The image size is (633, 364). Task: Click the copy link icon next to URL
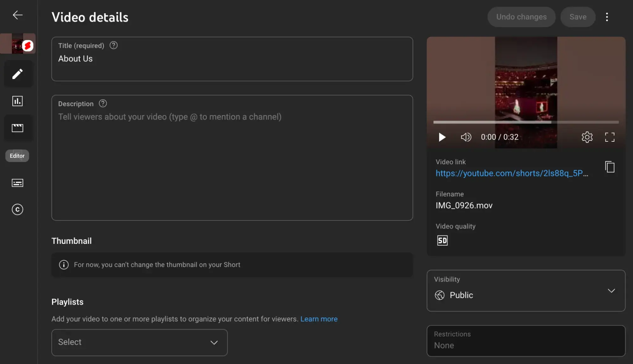click(x=610, y=167)
